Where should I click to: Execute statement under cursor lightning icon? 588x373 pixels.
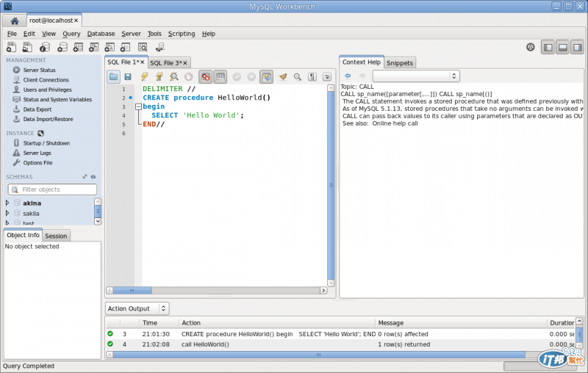tap(159, 77)
